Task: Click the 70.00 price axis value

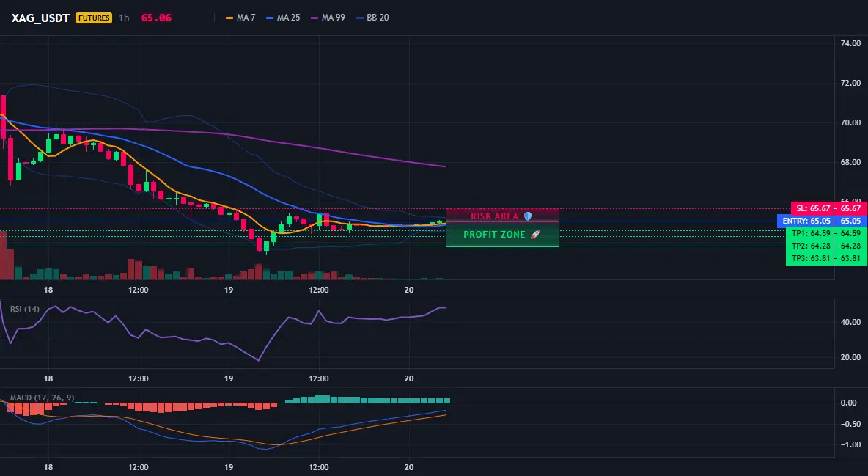Action: pos(850,122)
